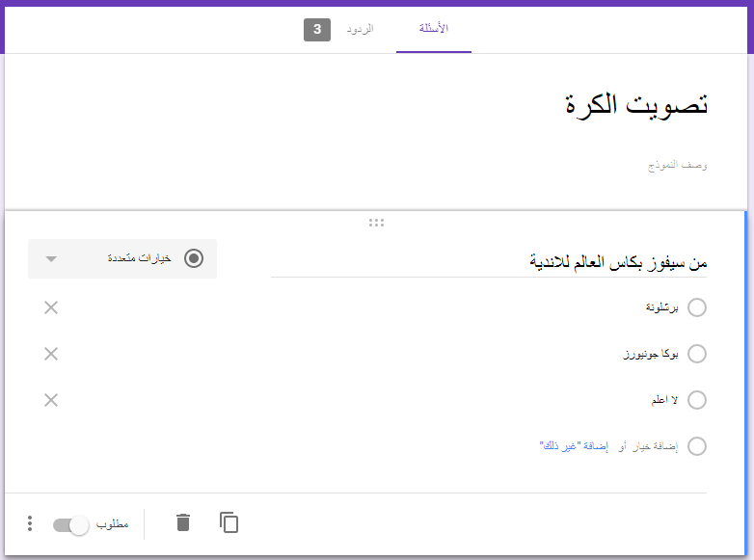
Task: Grab the six-dot drag handle atop the question
Action: pos(377,223)
